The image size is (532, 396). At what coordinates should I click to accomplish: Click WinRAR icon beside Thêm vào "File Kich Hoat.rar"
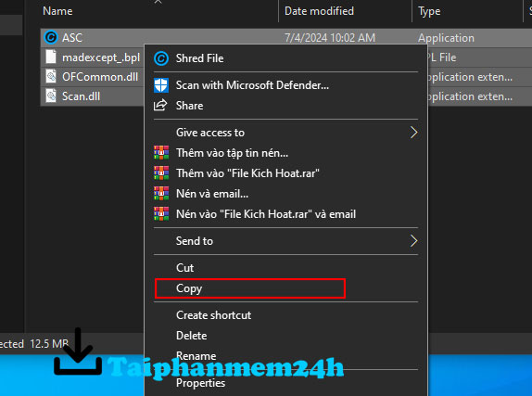(161, 173)
